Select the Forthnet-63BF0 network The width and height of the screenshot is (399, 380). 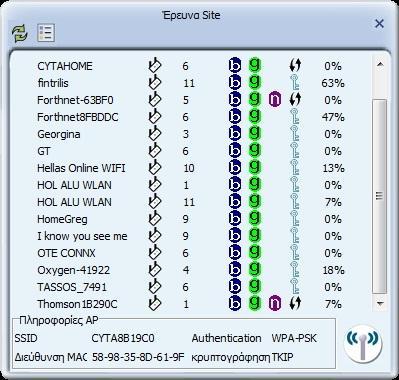tap(190, 100)
